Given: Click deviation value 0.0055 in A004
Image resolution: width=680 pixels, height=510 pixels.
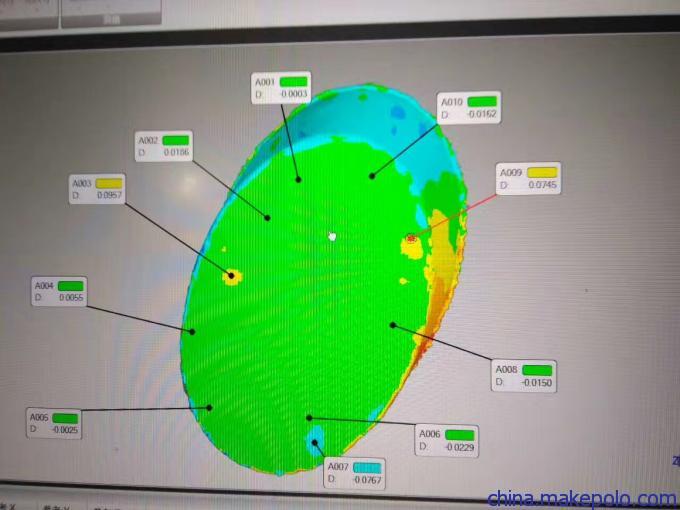Looking at the screenshot, I should point(71,298).
